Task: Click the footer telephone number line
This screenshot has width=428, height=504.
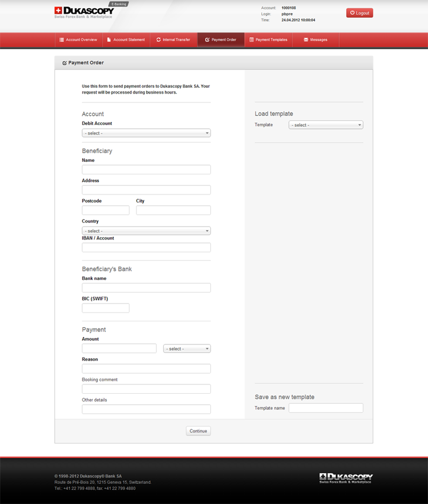Action: (95, 488)
